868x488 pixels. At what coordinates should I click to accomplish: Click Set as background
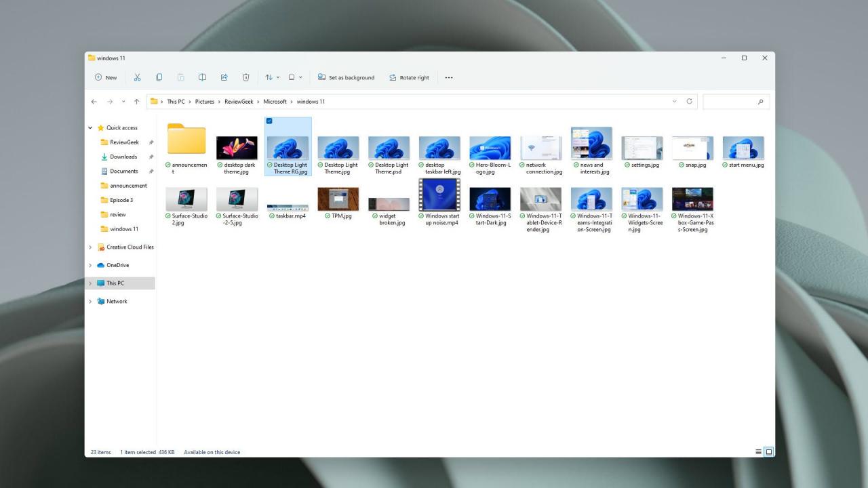[x=347, y=77]
